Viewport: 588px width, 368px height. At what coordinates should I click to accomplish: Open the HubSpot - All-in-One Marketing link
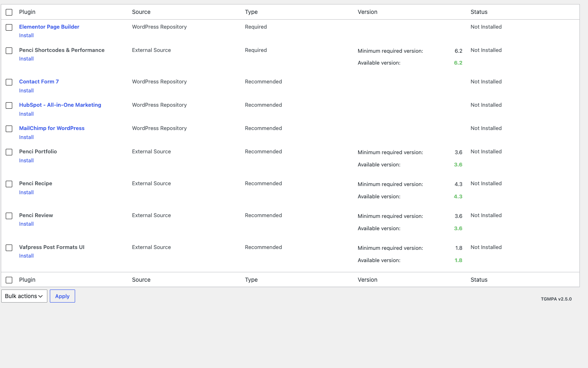60,105
